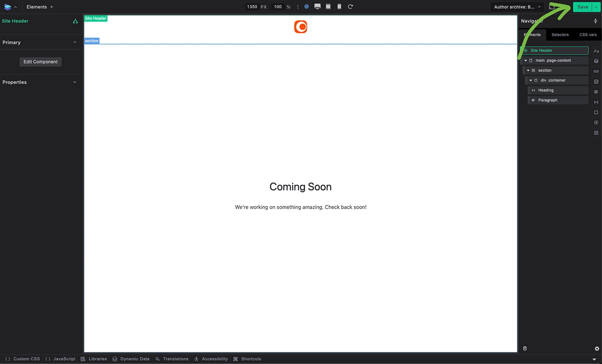Click the green Save button
602x364 pixels.
tap(582, 7)
